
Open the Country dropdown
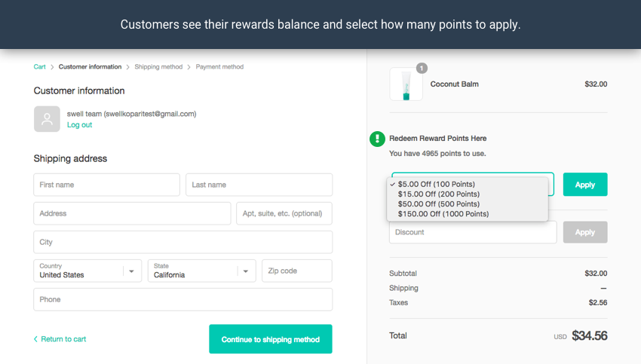click(87, 271)
